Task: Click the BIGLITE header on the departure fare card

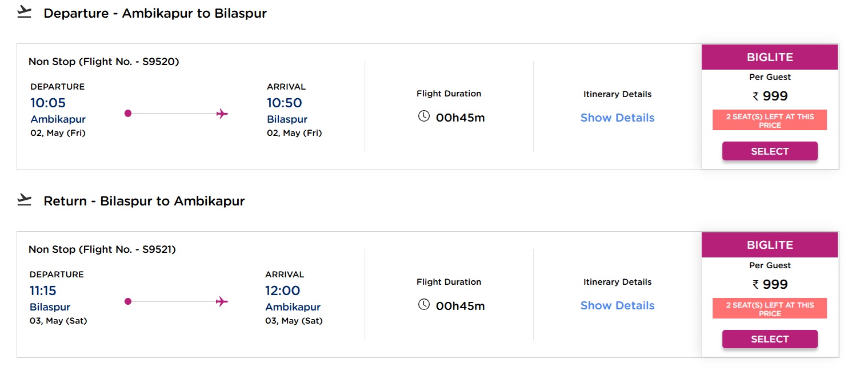Action: (769, 57)
